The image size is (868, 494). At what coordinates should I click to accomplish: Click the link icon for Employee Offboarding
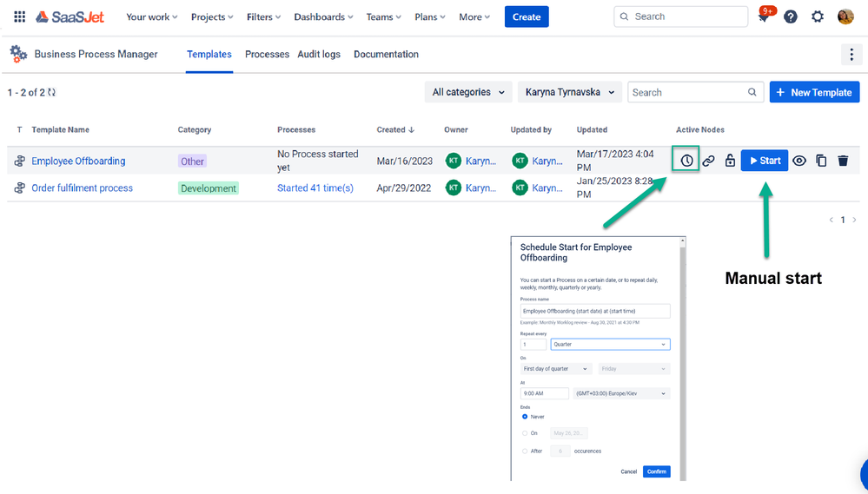pyautogui.click(x=709, y=161)
